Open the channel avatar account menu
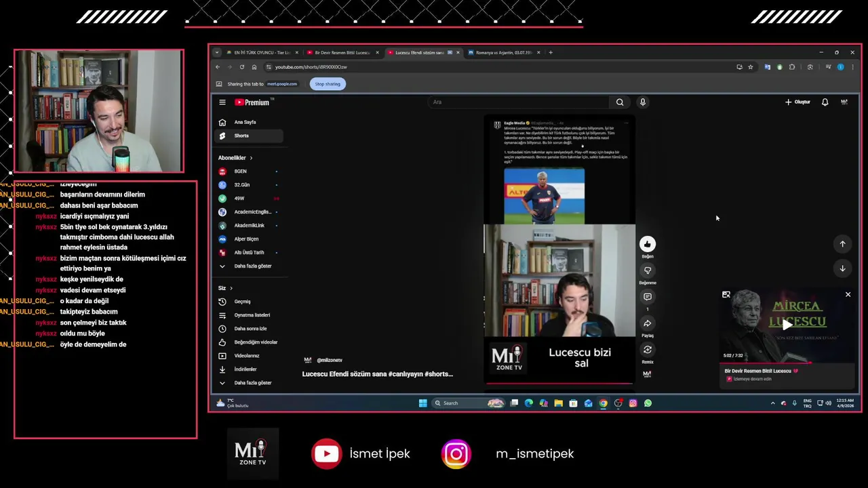This screenshot has height=488, width=868. [844, 102]
